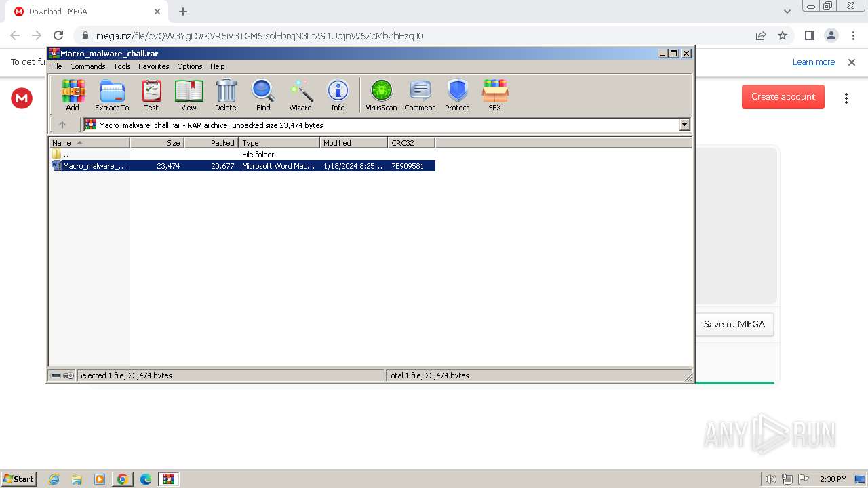Screen dimensions: 868x488
Task: Start VirusScan on the archive
Action: [381, 95]
